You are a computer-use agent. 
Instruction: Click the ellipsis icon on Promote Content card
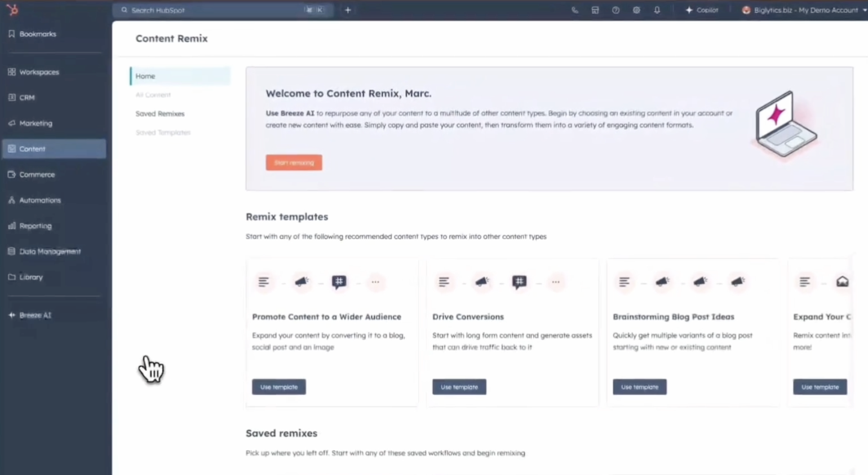point(375,282)
